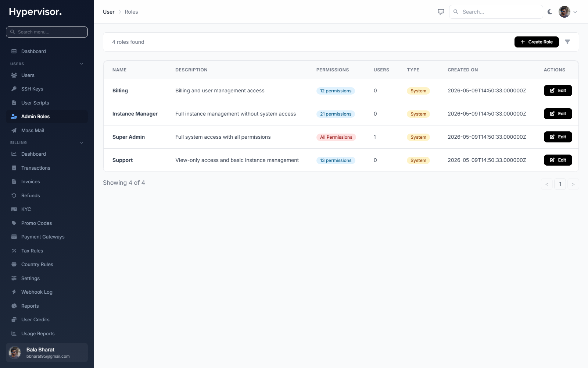This screenshot has width=588, height=368.
Task: Edit the Billing role
Action: click(x=558, y=91)
